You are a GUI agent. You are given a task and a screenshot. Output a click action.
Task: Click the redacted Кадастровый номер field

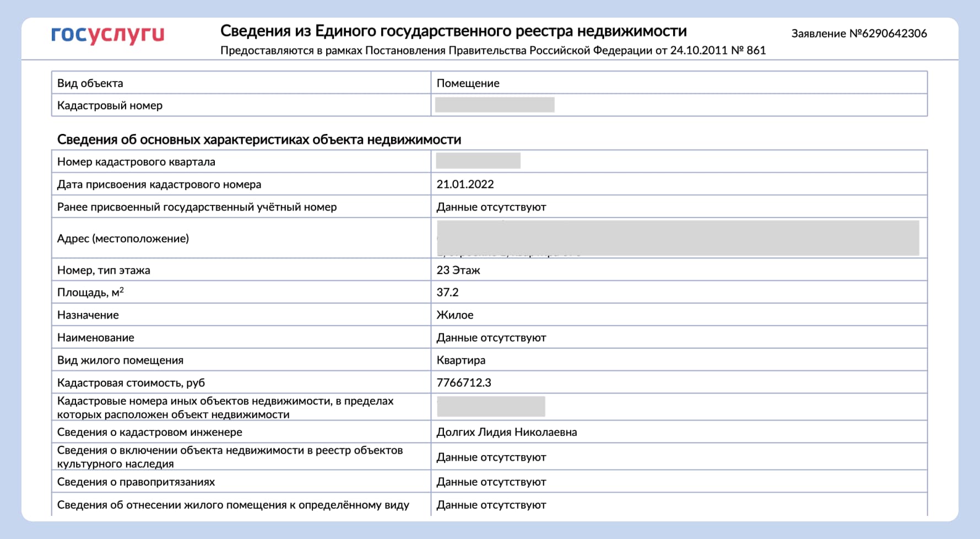(495, 104)
